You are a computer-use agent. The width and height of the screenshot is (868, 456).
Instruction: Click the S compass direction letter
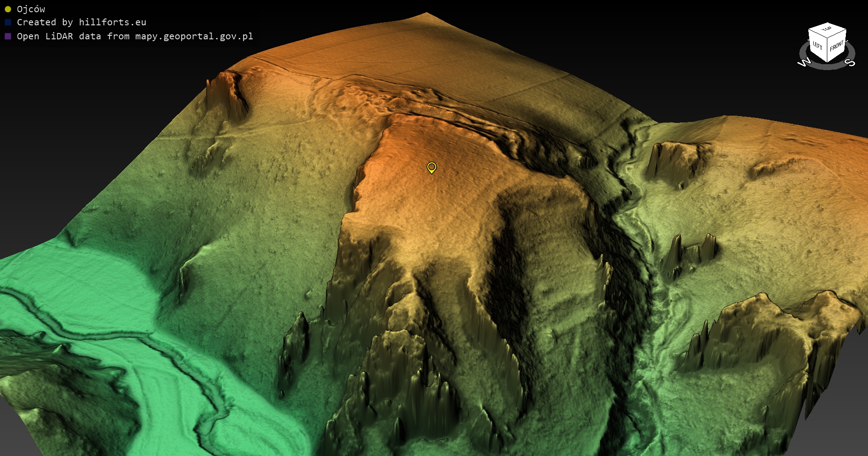point(850,62)
